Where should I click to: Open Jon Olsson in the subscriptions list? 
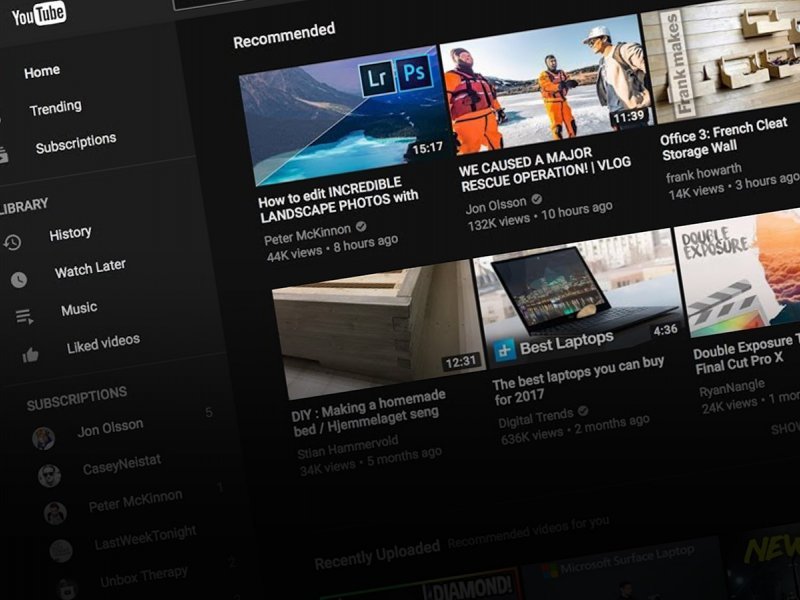110,428
